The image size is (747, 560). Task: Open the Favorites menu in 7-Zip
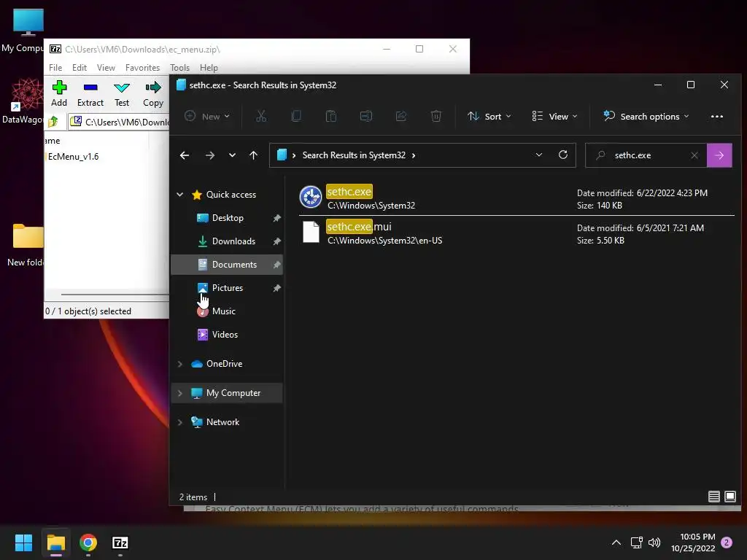point(142,68)
